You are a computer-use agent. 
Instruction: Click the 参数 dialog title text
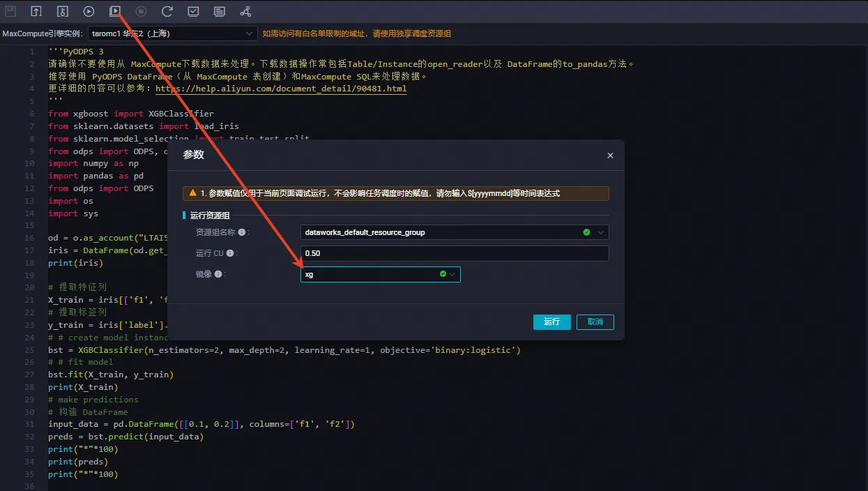click(194, 155)
